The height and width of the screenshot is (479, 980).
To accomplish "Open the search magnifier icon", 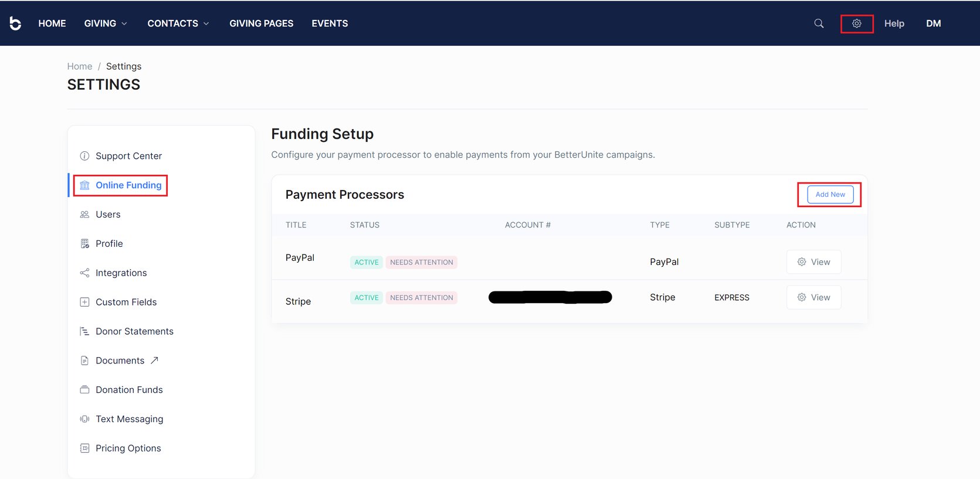I will pos(819,23).
